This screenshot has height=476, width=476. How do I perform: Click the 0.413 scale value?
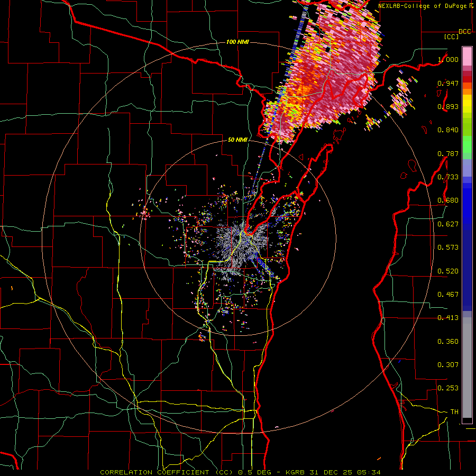(448, 318)
